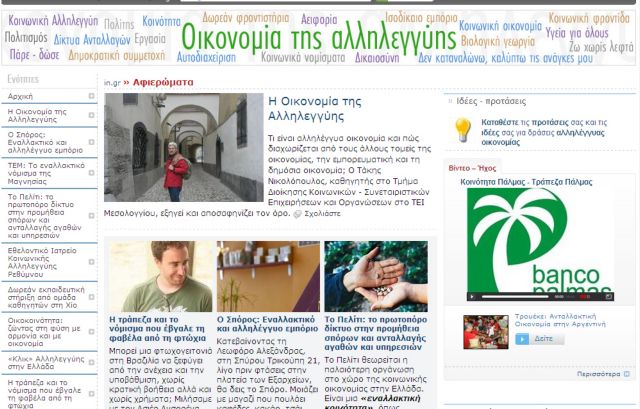This screenshot has height=409, width=640.
Task: Click the square icon next to Περισσότερα
Action: click(x=627, y=374)
